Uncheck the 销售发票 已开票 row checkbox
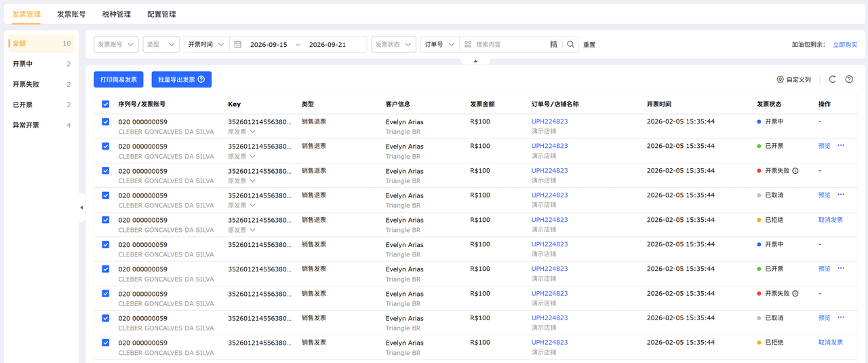The width and height of the screenshot is (868, 363). click(x=105, y=269)
